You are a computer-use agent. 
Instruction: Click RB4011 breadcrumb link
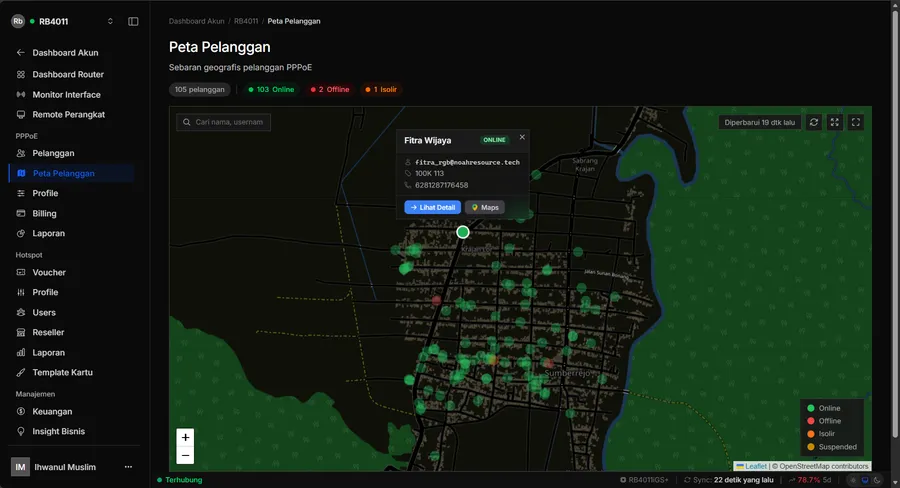(x=246, y=21)
